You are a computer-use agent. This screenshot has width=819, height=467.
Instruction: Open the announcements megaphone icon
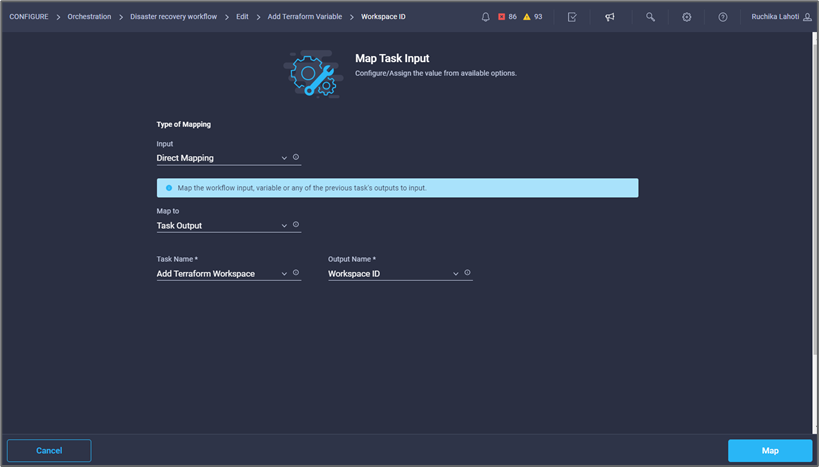[x=610, y=17]
